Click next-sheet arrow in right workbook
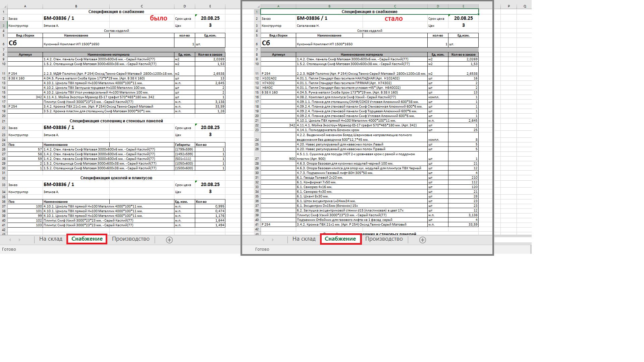Image resolution: width=644 pixels, height=362 pixels. click(273, 240)
